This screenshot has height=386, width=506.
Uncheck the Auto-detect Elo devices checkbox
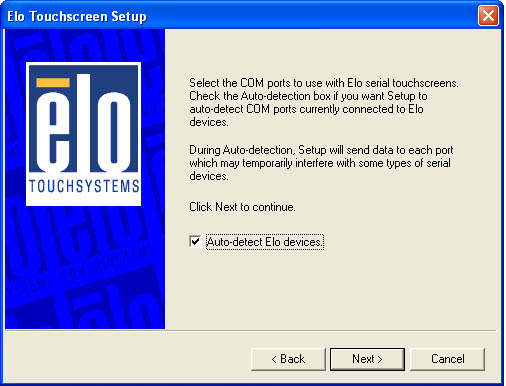[x=195, y=241]
